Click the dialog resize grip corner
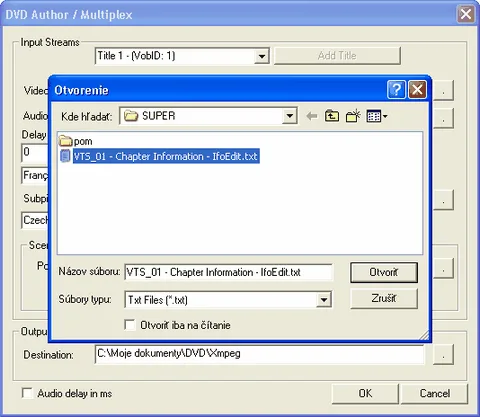This screenshot has height=417, width=480. (x=424, y=335)
